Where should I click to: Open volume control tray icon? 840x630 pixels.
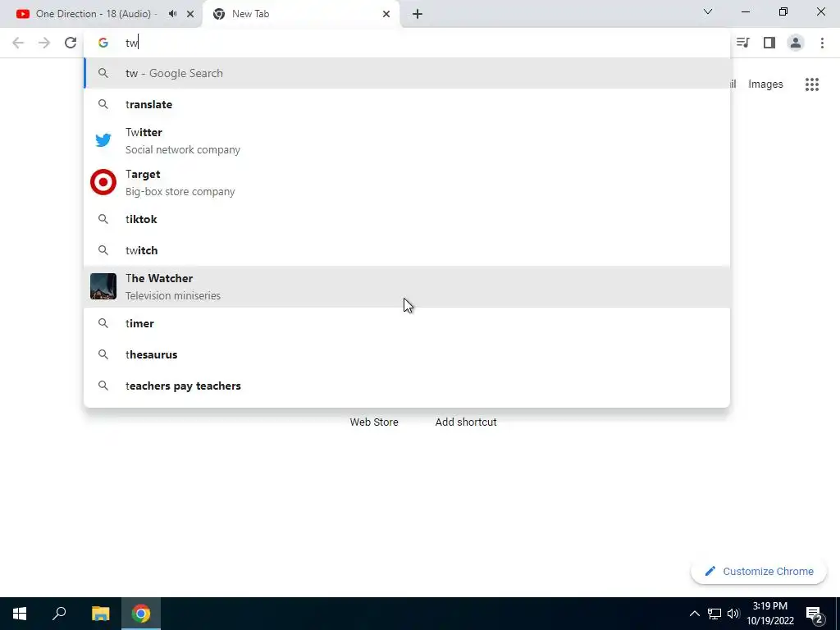click(733, 614)
